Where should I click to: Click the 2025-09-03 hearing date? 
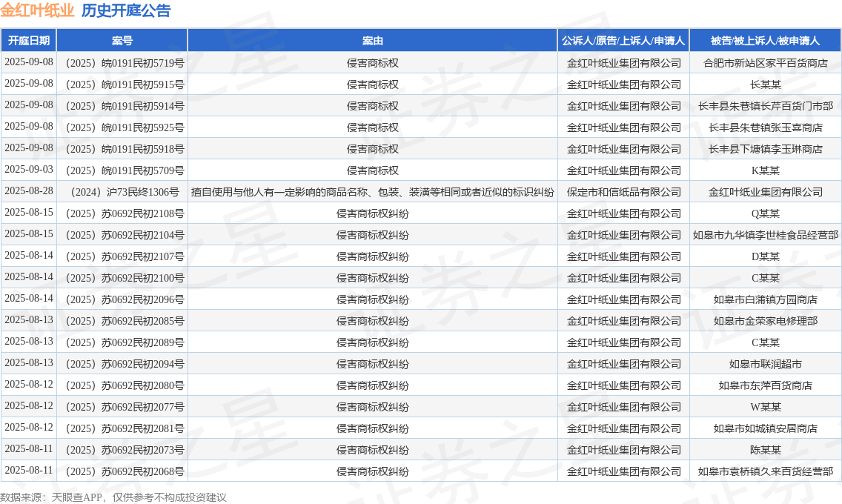coord(29,170)
